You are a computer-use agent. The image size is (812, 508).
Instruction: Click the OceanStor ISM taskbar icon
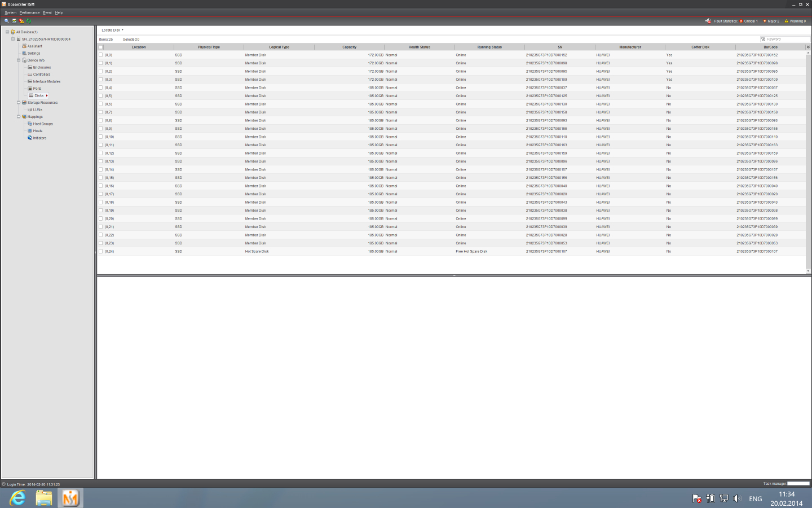click(70, 498)
